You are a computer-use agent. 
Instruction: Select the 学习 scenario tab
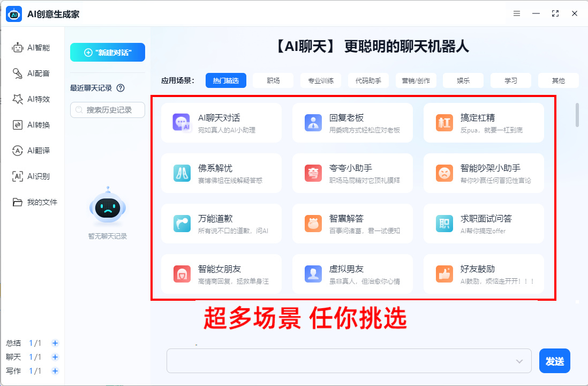511,80
